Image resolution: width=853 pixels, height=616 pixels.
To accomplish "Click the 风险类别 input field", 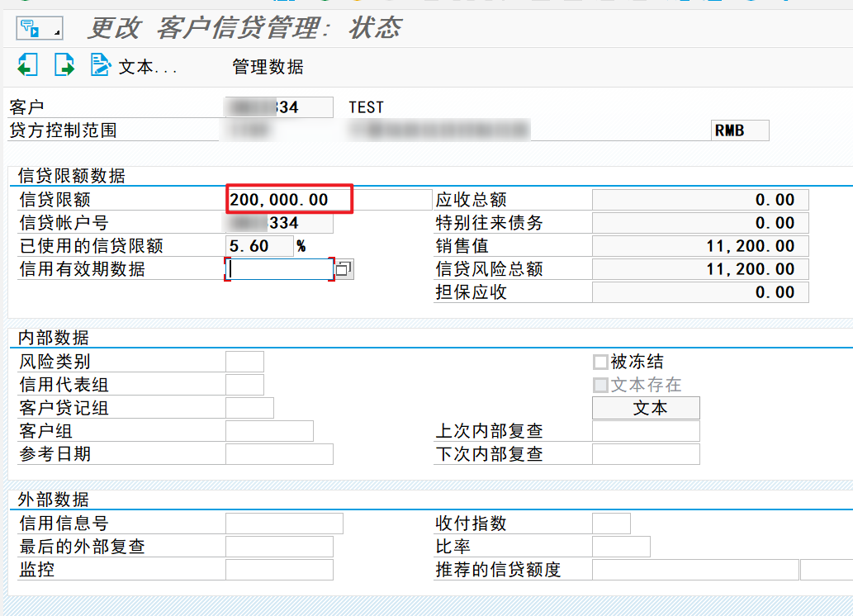I will (244, 361).
